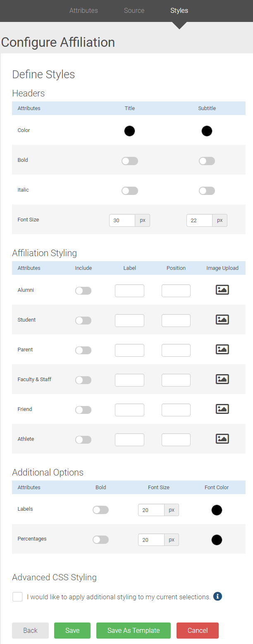253x644 pixels.
Task: Upload an image for Student affiliation
Action: (222, 320)
